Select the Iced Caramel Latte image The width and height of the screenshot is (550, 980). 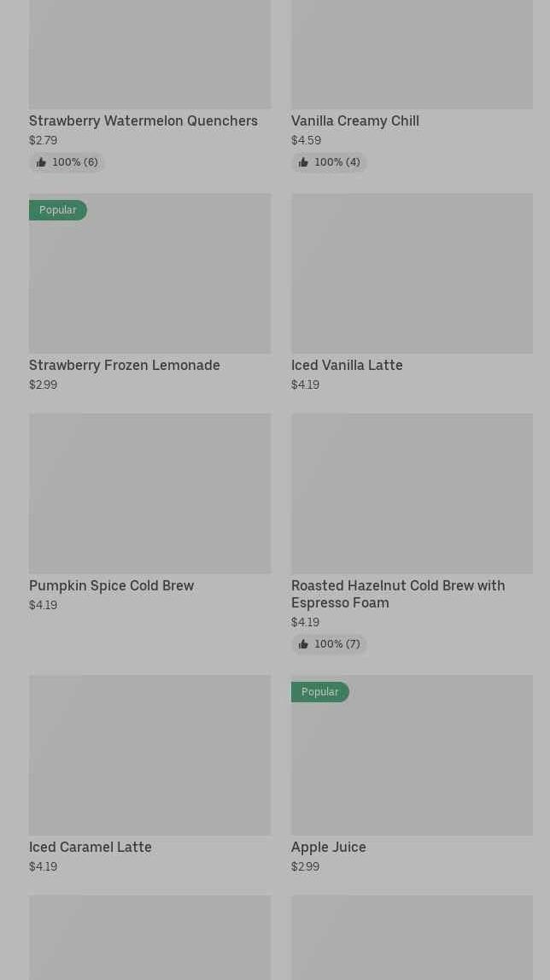pyautogui.click(x=149, y=755)
